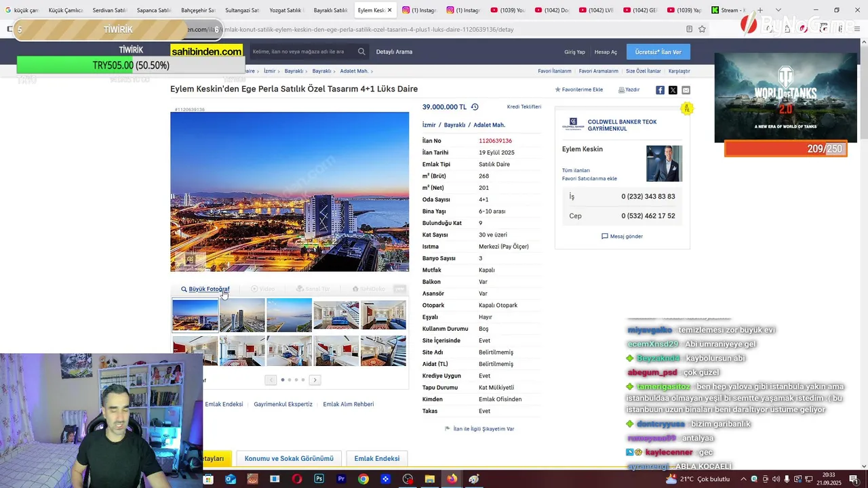Image resolution: width=868 pixels, height=488 pixels.
Task: Go to previous thumbnail page arrow
Action: pos(271,380)
